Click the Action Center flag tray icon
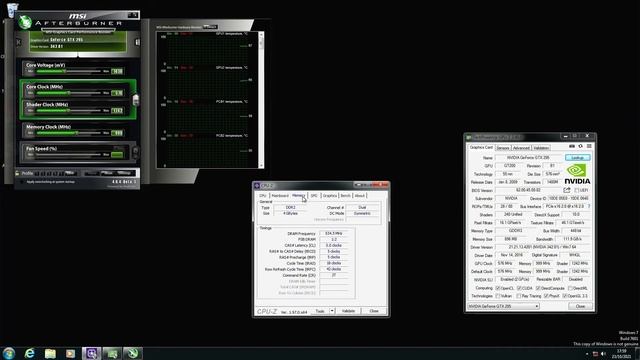Screen dimensions: 640x360 coord(595,354)
